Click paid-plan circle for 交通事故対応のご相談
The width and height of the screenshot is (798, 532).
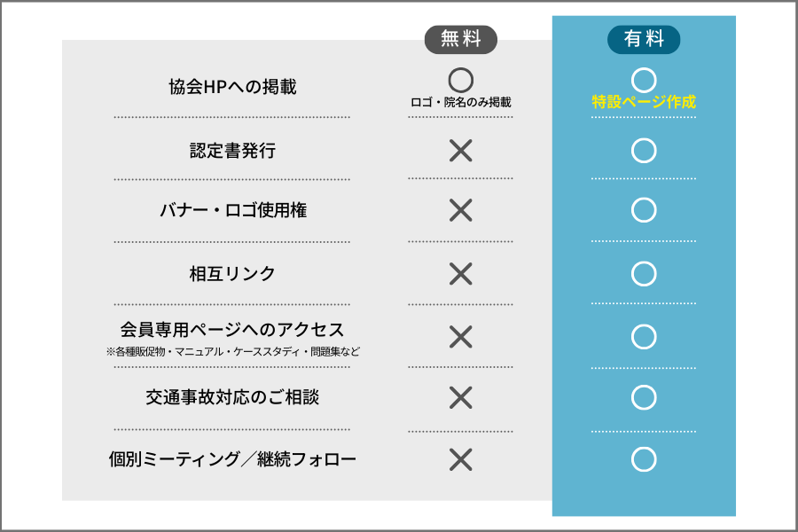pyautogui.click(x=644, y=397)
